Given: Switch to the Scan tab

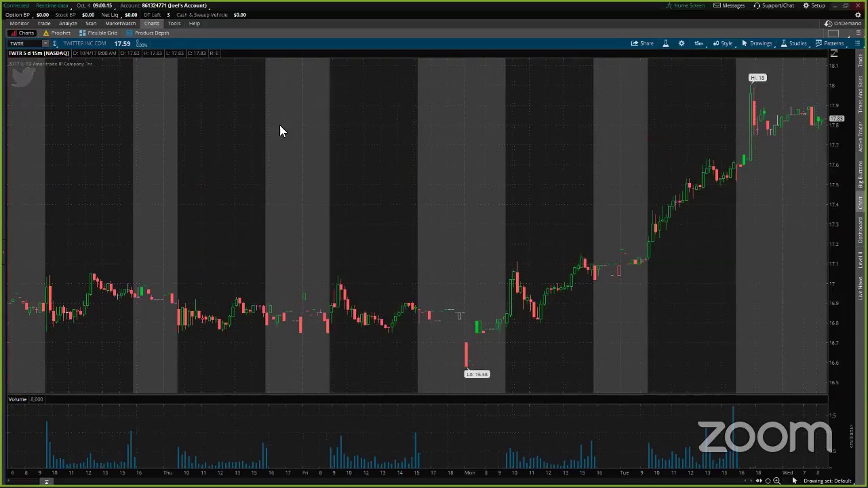Looking at the screenshot, I should click(x=91, y=23).
